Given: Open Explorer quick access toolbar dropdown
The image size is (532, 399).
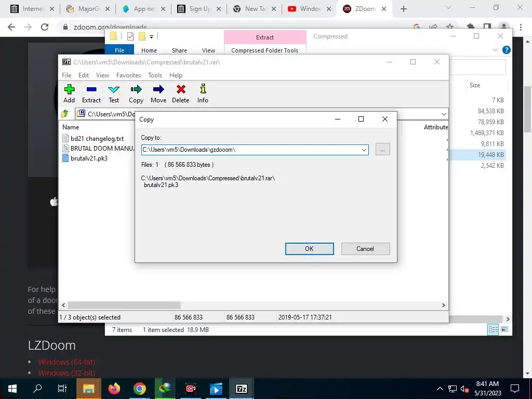Looking at the screenshot, I should pos(151,36).
